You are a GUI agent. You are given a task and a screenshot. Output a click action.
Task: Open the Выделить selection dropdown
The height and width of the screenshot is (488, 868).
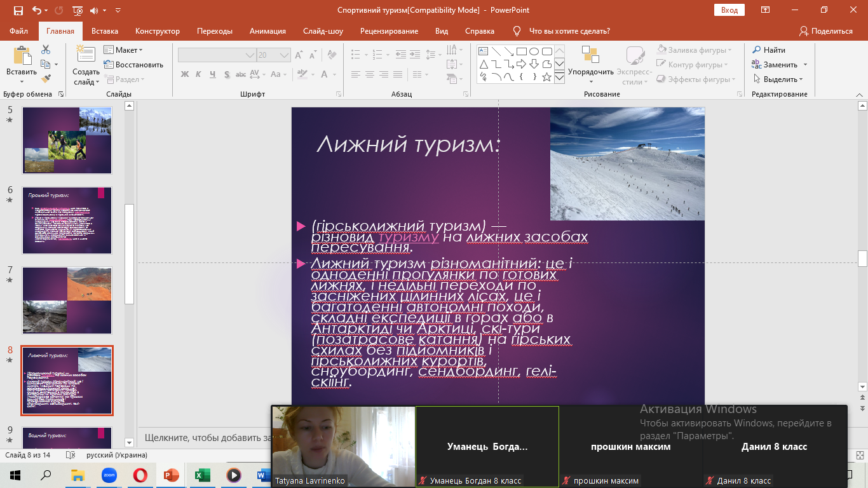coord(778,79)
